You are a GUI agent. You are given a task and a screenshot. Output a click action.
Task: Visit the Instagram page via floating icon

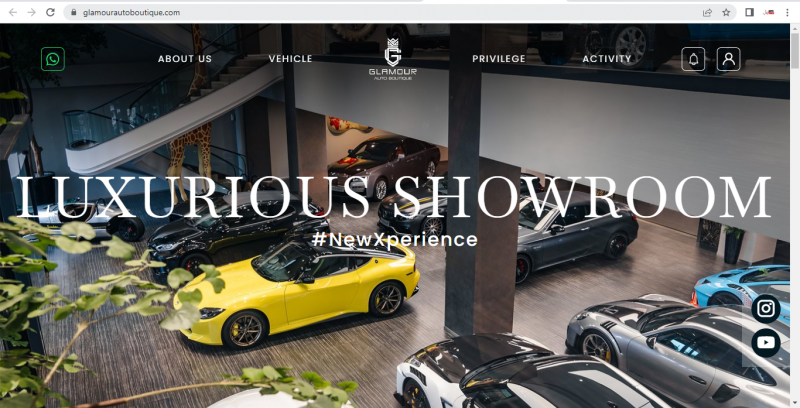[766, 309]
